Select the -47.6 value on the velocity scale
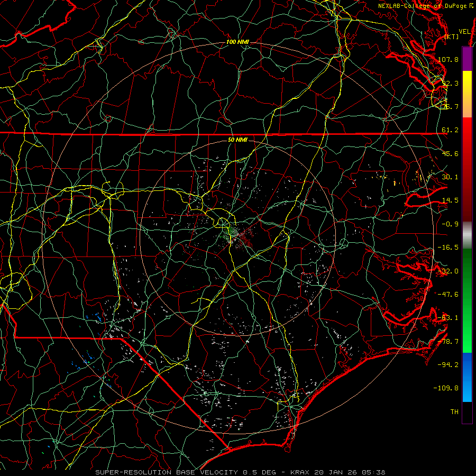The height and width of the screenshot is (476, 476). (x=448, y=295)
